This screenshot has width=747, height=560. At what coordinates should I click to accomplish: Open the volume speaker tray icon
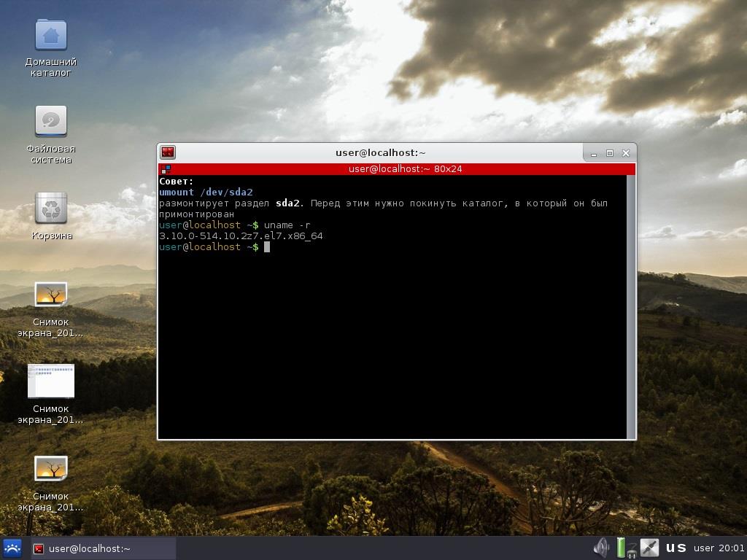click(x=602, y=548)
